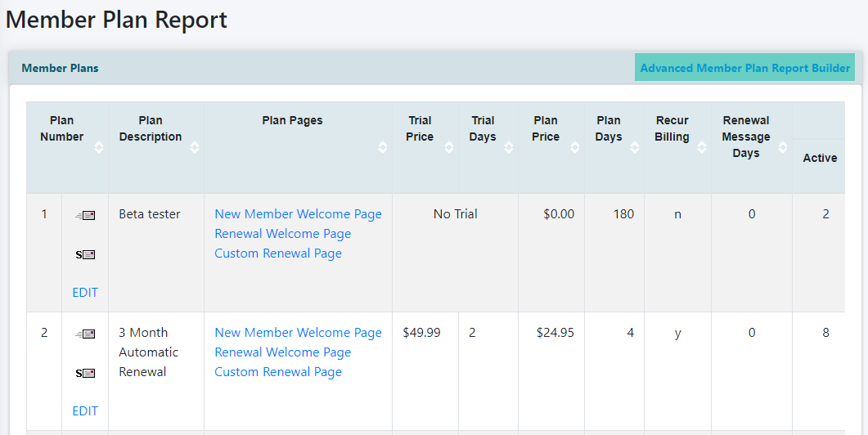Sort the Plan Price column

tap(575, 147)
